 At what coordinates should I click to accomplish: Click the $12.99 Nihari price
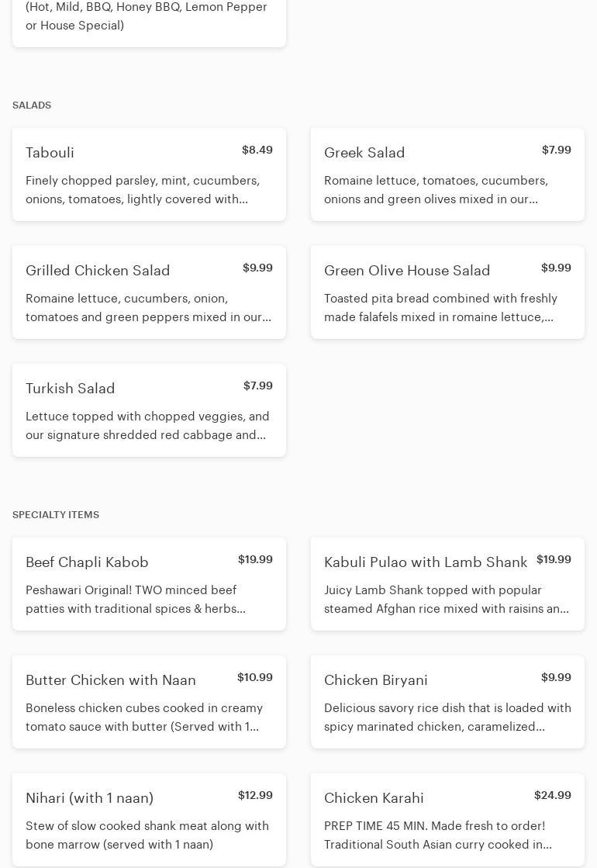255,795
